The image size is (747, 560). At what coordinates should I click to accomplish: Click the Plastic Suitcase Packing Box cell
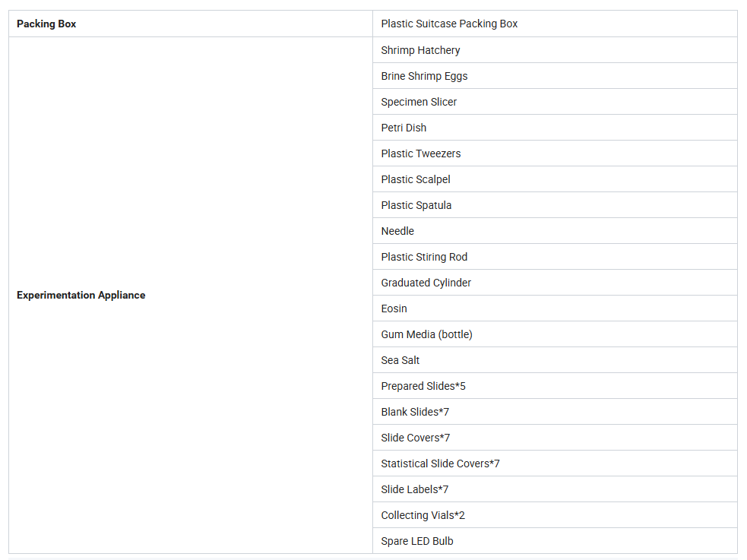point(555,24)
